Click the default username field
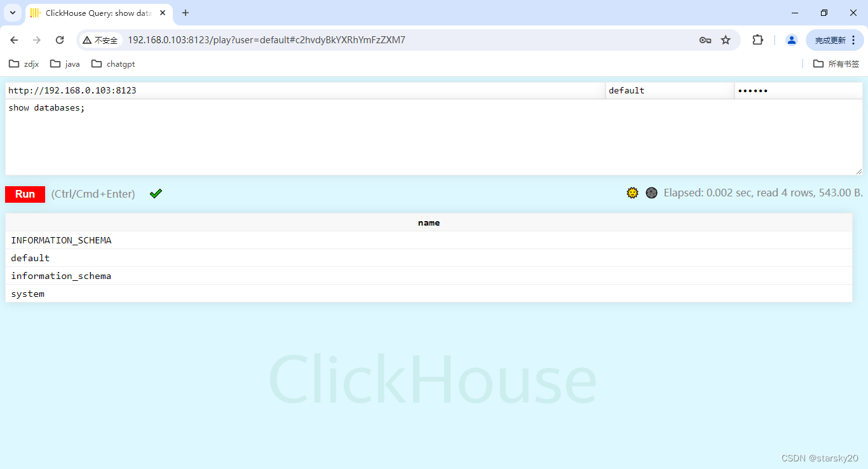 (670, 90)
